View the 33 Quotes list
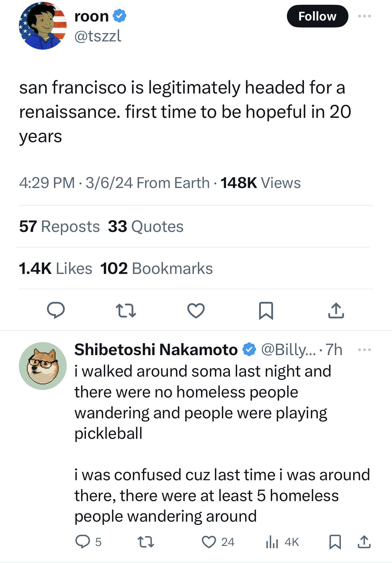 click(146, 226)
